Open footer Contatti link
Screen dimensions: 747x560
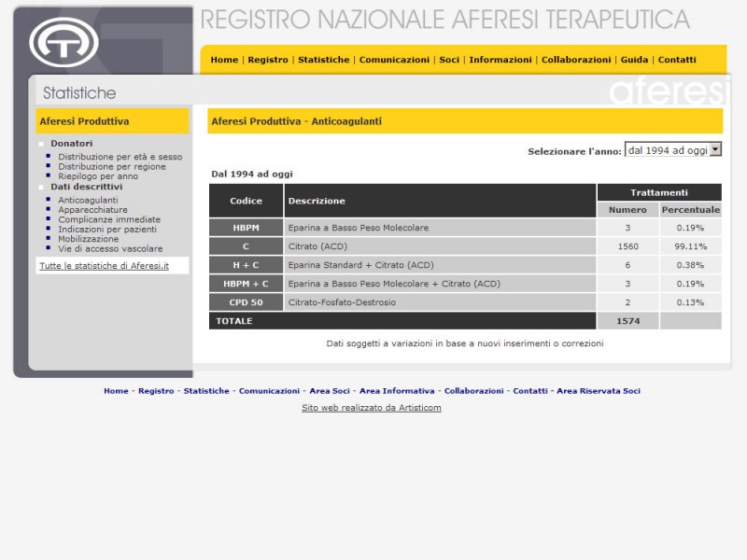[530, 391]
